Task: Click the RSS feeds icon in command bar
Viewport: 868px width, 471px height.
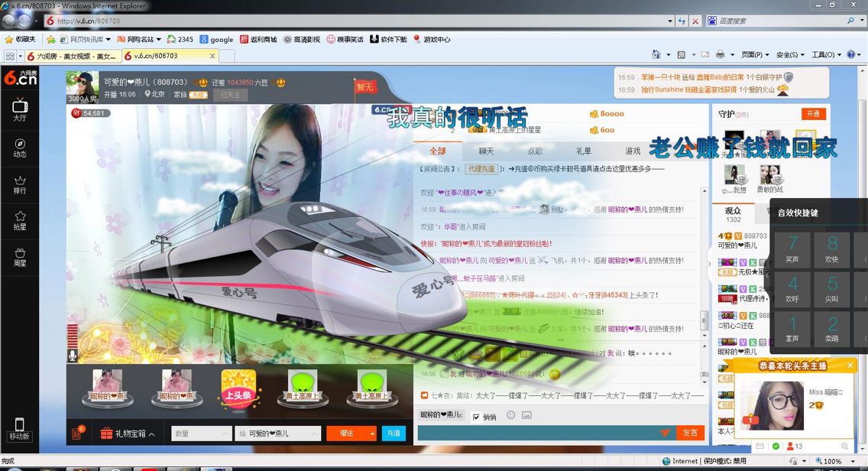Action: 682,54
